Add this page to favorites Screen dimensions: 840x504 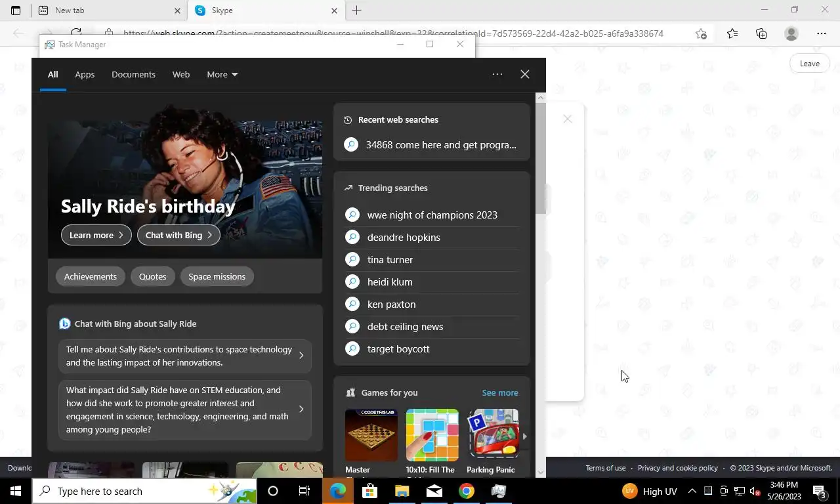tap(701, 33)
